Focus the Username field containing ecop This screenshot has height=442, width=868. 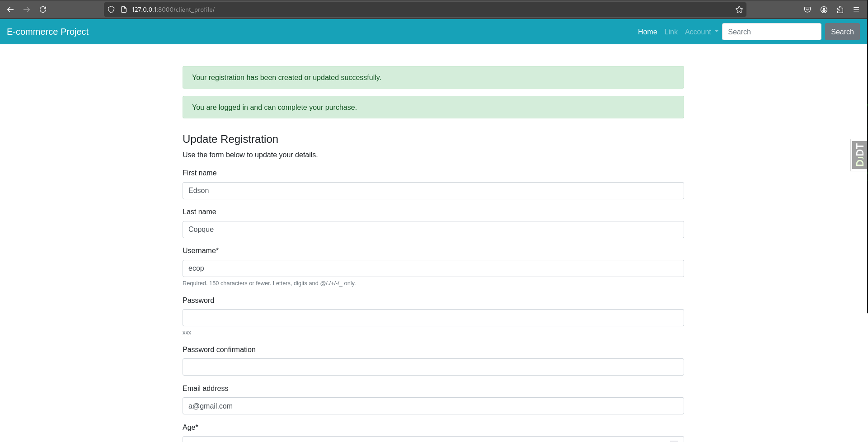tap(433, 268)
